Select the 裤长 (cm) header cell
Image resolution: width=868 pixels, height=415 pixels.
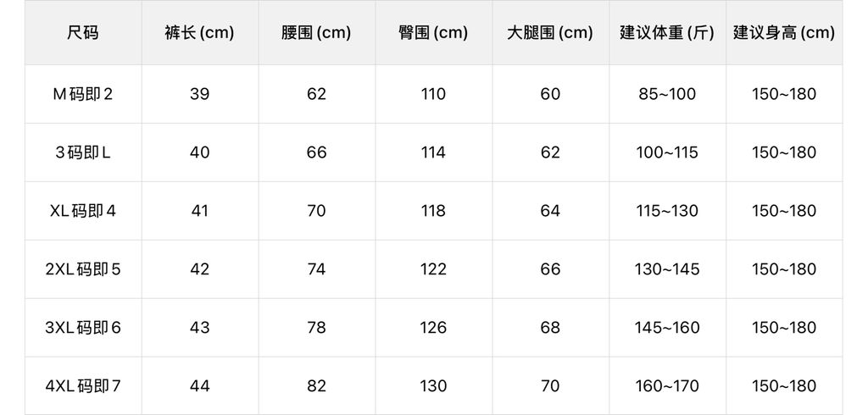[200, 33]
